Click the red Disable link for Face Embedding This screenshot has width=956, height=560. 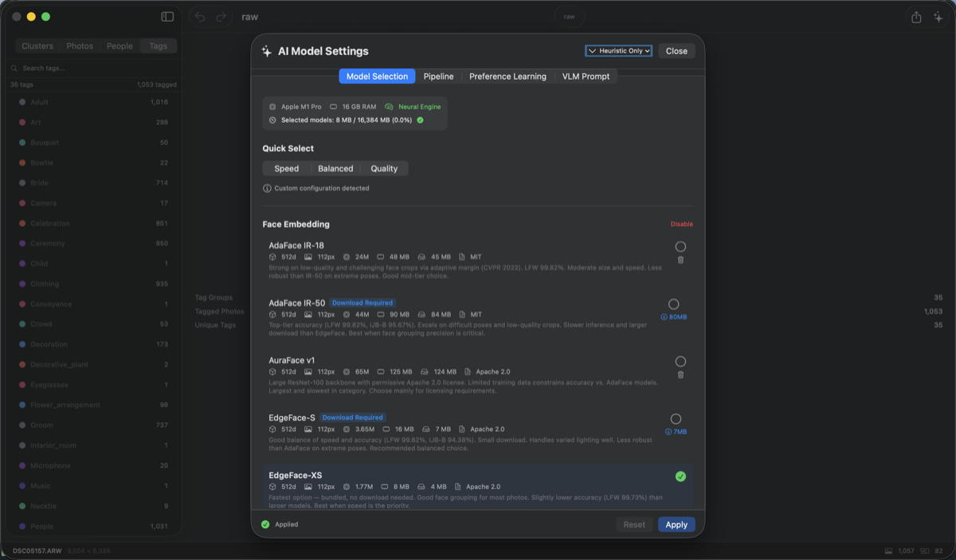pyautogui.click(x=682, y=225)
